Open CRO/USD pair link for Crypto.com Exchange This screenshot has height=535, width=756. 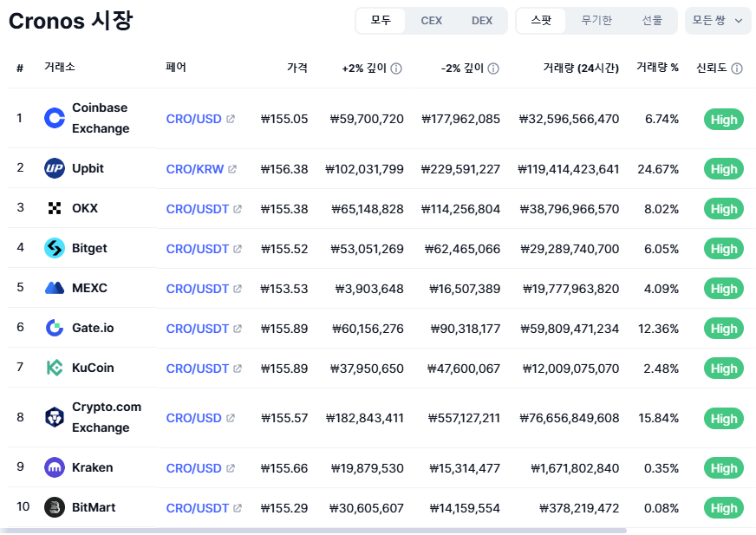click(x=194, y=418)
